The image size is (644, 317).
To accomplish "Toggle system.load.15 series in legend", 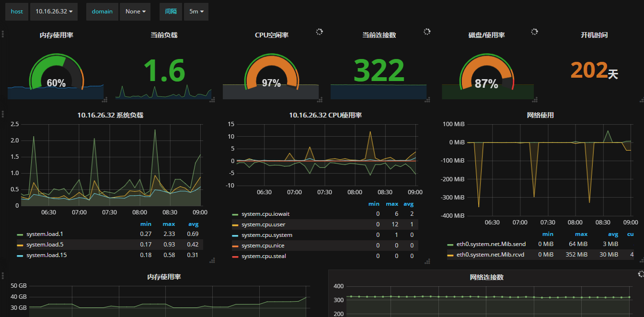I will click(46, 255).
